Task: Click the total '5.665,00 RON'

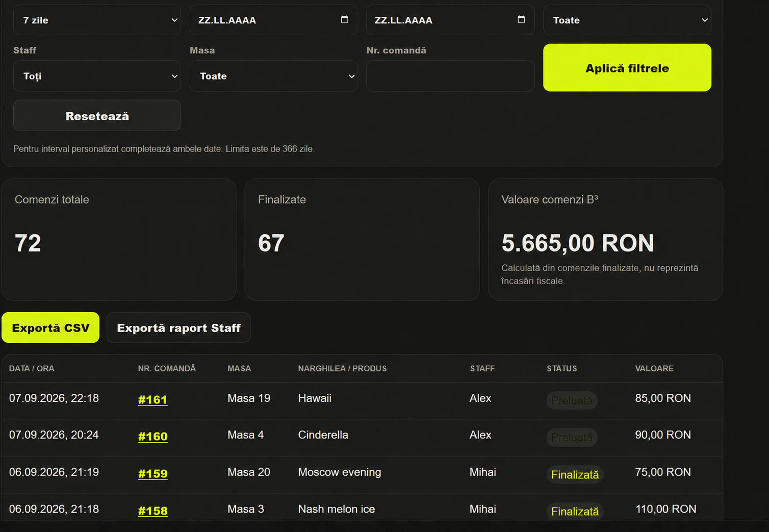Action: pos(578,243)
